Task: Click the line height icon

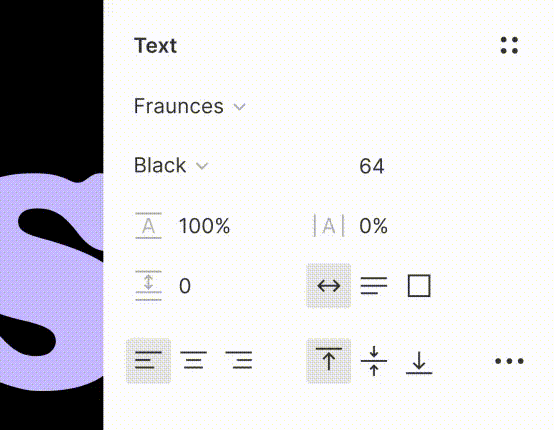Action: [148, 225]
